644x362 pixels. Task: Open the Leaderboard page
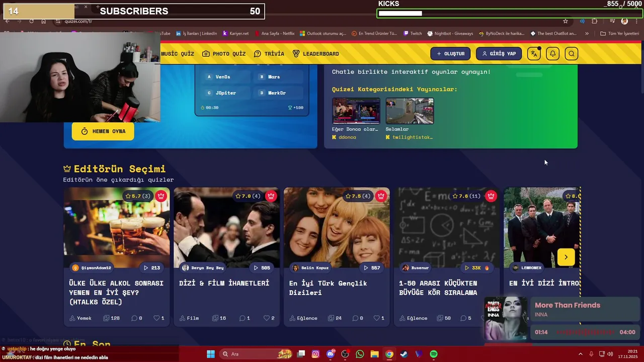pos(315,54)
